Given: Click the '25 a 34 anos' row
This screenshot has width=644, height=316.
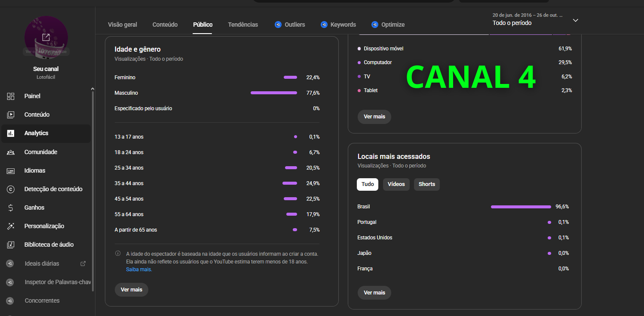Looking at the screenshot, I should coord(217,168).
